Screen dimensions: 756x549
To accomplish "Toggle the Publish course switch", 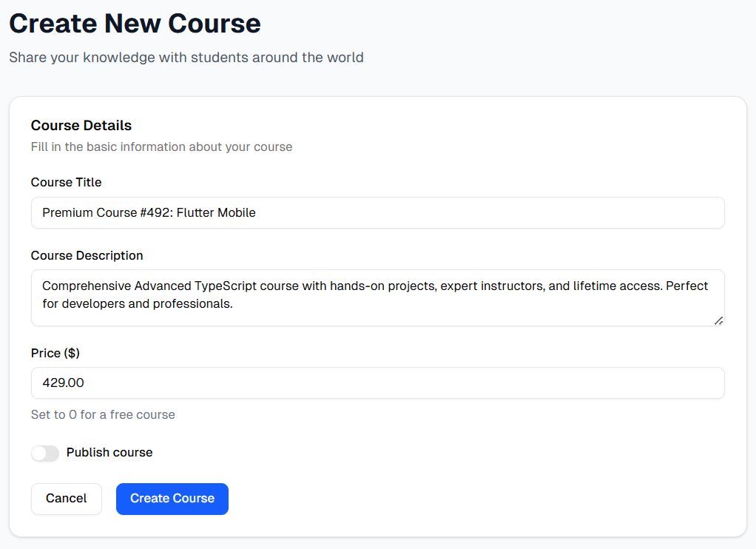I will pos(45,454).
